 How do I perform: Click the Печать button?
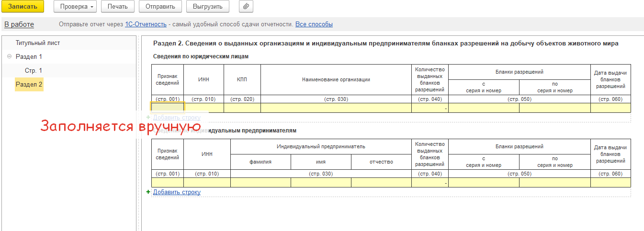point(117,7)
